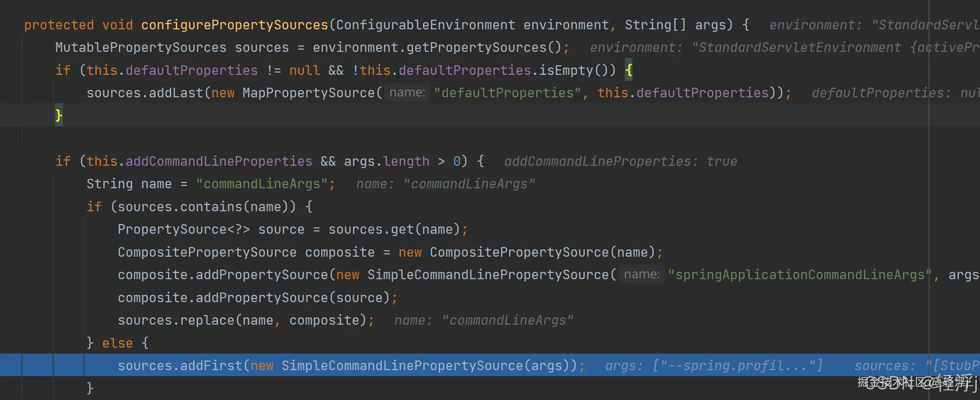Click the isEmpty() method call

coord(574,70)
